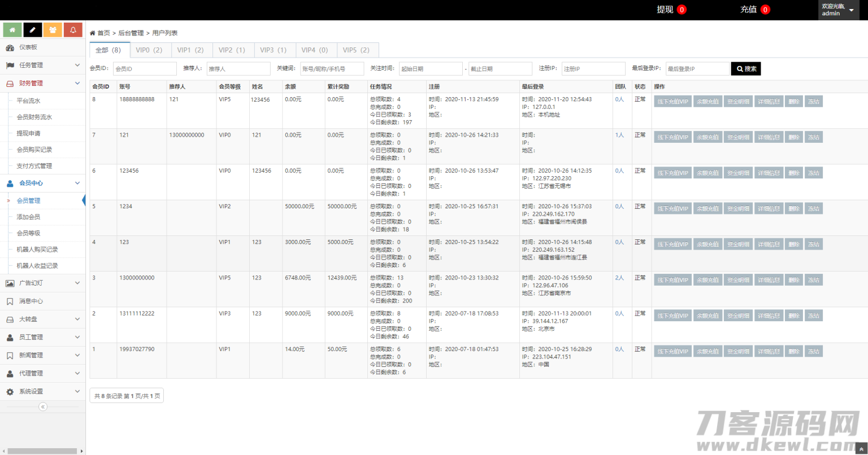
Task: Click the 搜索 search button
Action: [x=745, y=68]
